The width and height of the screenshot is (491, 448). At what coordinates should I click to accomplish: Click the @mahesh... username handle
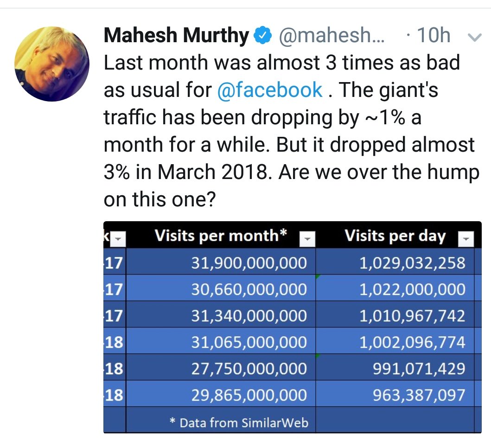point(331,36)
